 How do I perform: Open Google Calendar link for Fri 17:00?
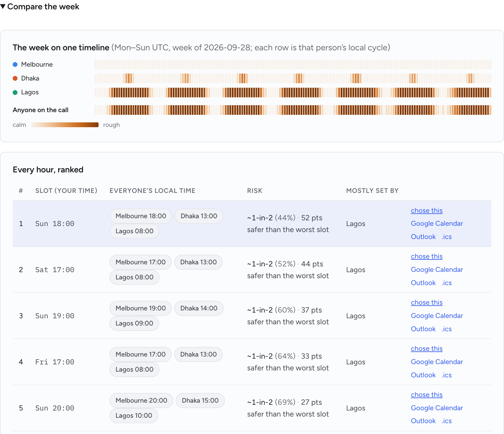click(x=437, y=362)
